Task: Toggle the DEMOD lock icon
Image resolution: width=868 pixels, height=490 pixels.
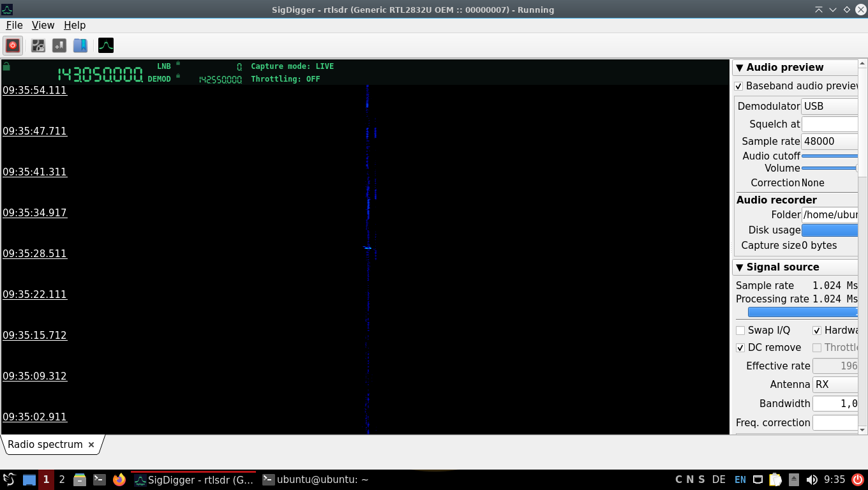Action: (178, 77)
